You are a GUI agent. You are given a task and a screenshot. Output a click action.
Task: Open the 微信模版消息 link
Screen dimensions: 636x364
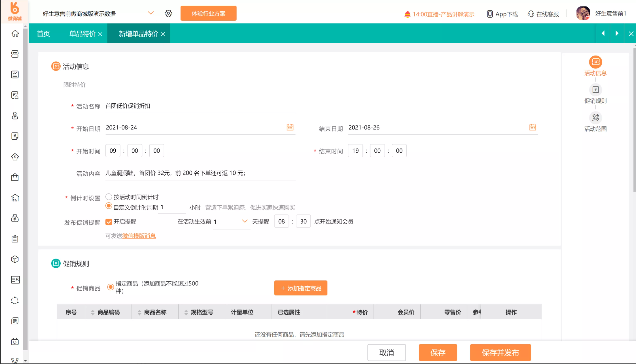(139, 236)
